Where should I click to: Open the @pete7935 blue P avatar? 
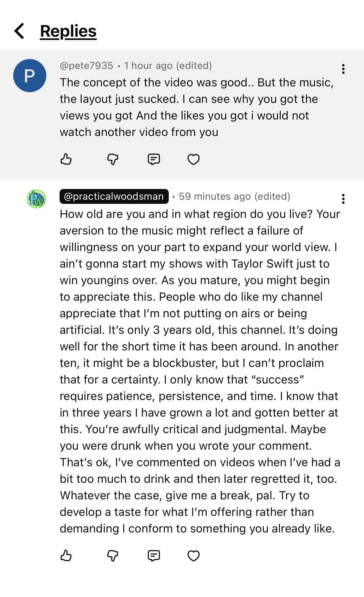point(30,76)
